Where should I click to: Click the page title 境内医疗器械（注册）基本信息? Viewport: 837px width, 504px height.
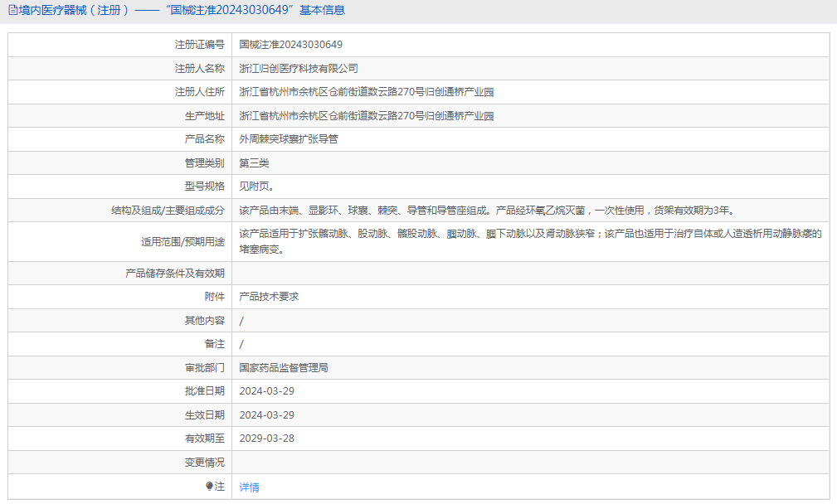182,10
